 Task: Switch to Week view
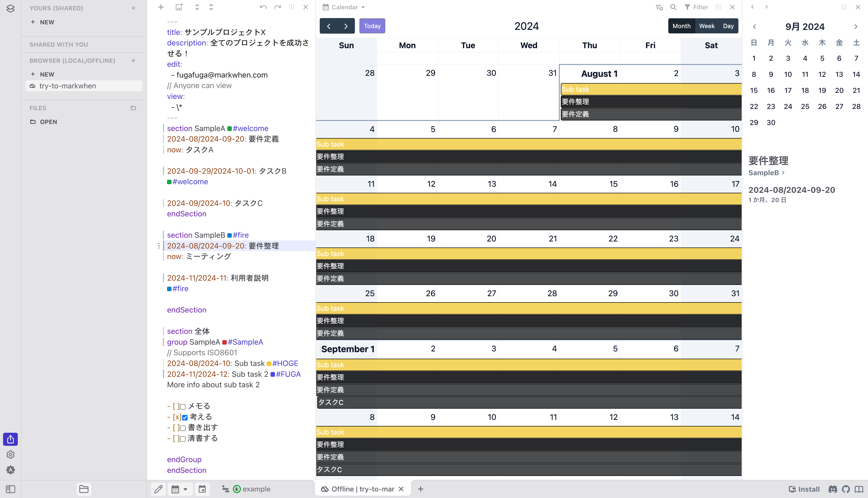pyautogui.click(x=707, y=26)
